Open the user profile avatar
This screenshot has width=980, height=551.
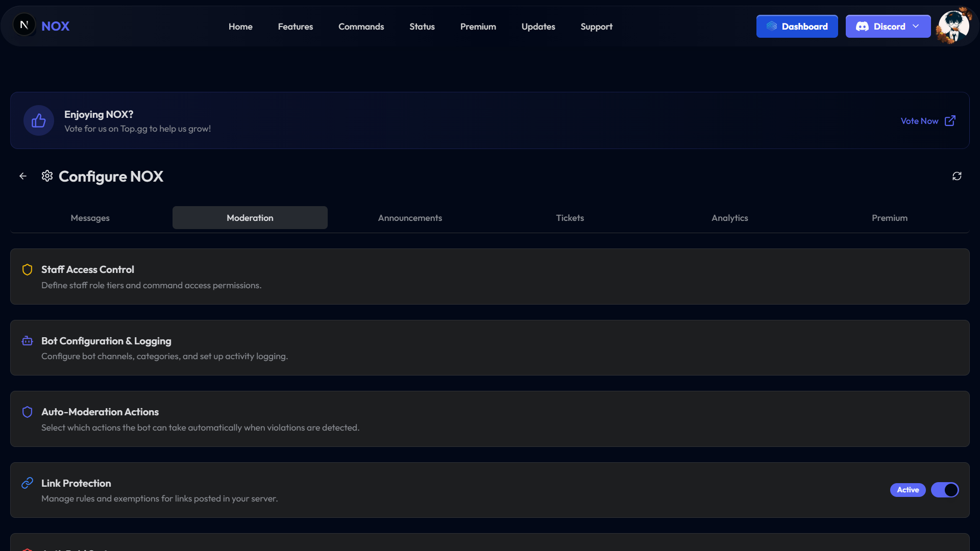pos(954,26)
